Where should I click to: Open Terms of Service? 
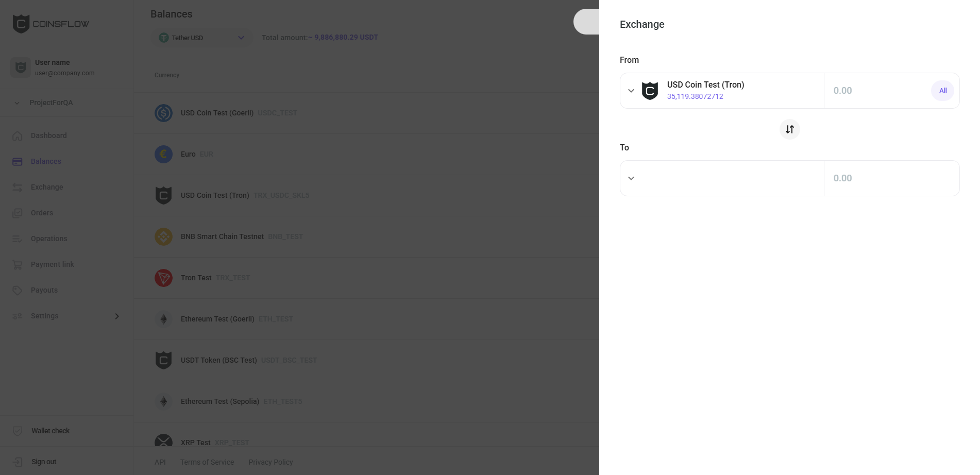click(x=207, y=462)
